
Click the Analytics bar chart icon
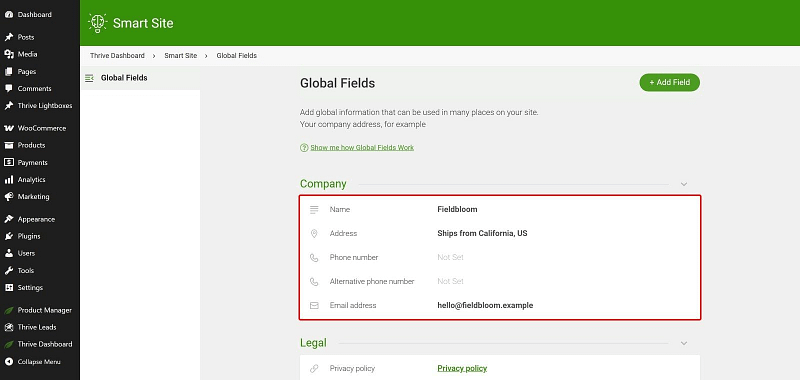[x=9, y=180]
